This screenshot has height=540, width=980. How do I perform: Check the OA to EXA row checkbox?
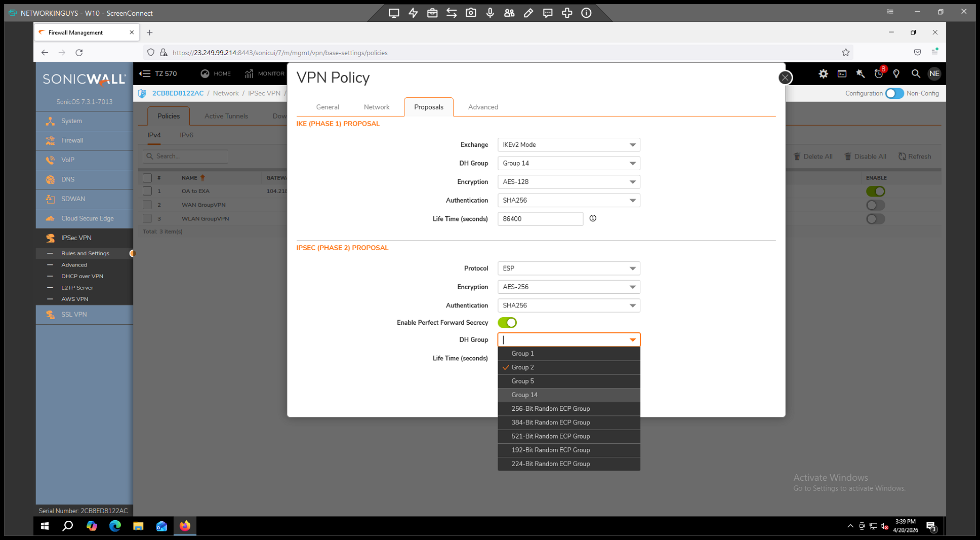click(x=147, y=191)
